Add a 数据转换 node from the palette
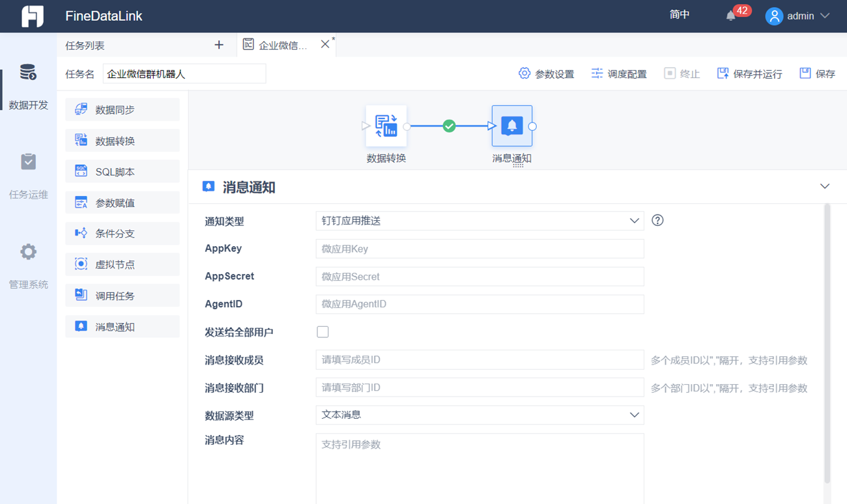Screen dimensions: 847x504 tap(122, 141)
